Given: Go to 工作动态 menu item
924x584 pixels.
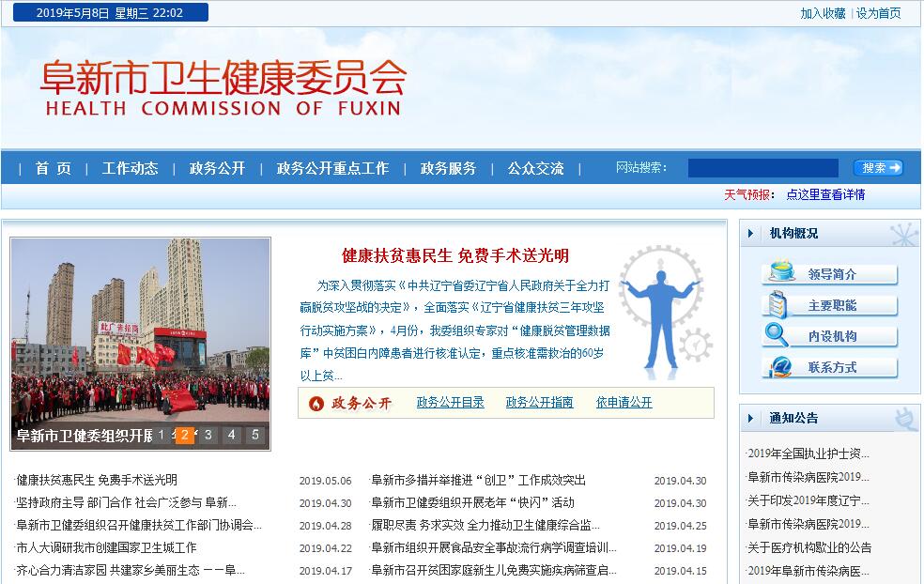Looking at the screenshot, I should 130,168.
